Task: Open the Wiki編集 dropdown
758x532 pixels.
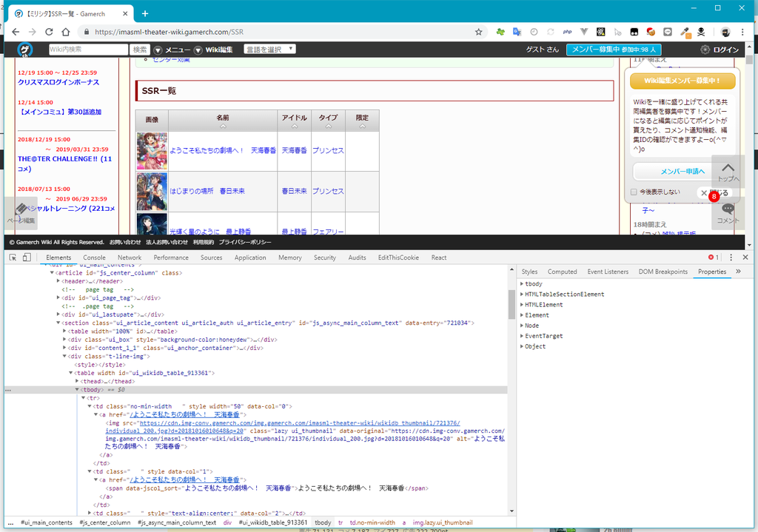Action: click(x=213, y=50)
